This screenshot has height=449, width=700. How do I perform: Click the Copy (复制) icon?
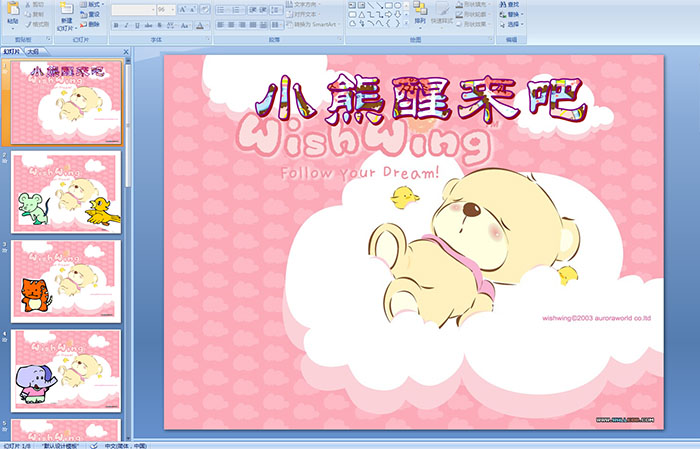(x=28, y=14)
